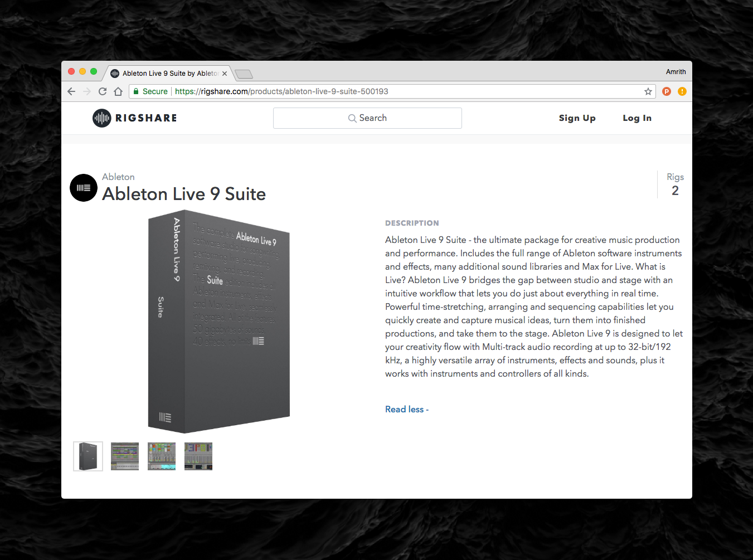The image size is (753, 560).
Task: Select the fourth screenshot thumbnail
Action: (198, 456)
